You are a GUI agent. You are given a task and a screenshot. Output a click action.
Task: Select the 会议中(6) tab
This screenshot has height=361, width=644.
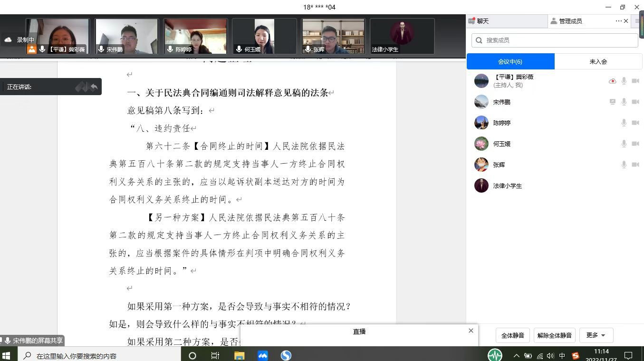(x=510, y=61)
